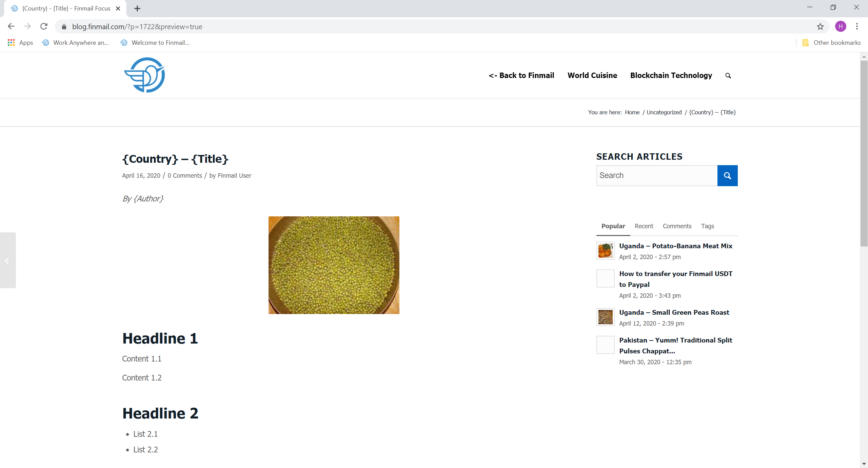Click the Finmail bird logo

(144, 75)
